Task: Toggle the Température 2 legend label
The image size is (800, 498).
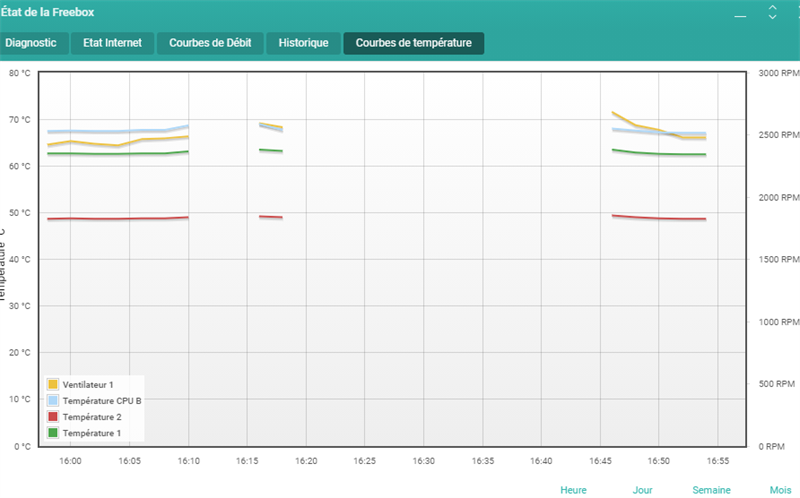Action: [x=91, y=416]
